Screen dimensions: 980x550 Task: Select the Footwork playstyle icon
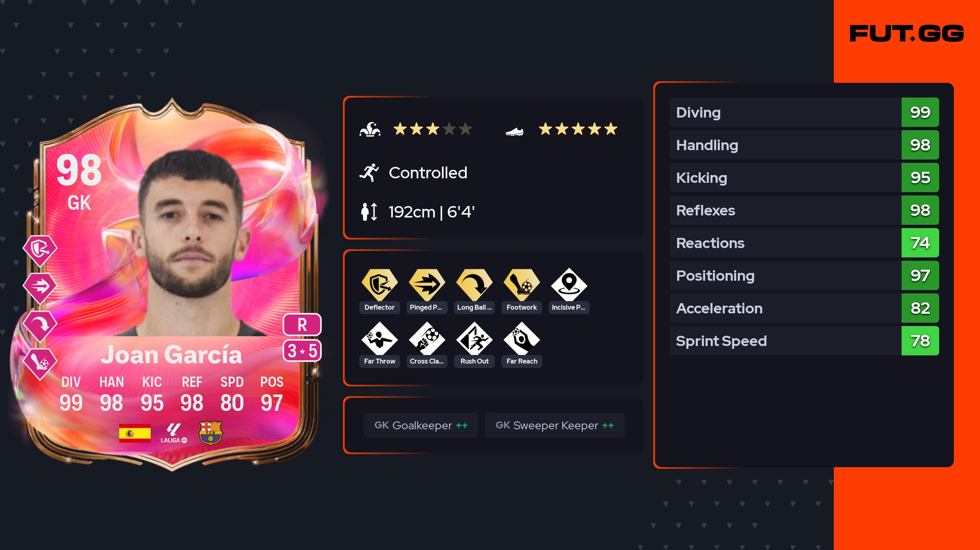click(x=521, y=284)
